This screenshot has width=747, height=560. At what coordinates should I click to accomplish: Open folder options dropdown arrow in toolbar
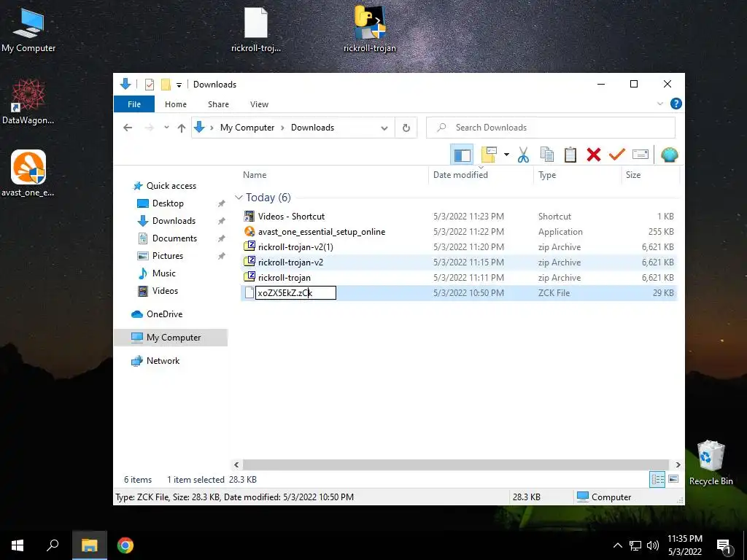(x=506, y=155)
